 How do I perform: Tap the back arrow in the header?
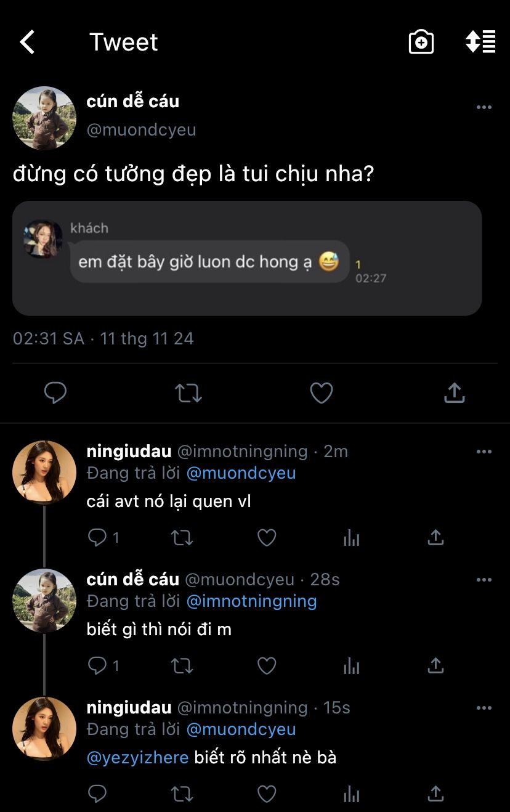tap(27, 43)
